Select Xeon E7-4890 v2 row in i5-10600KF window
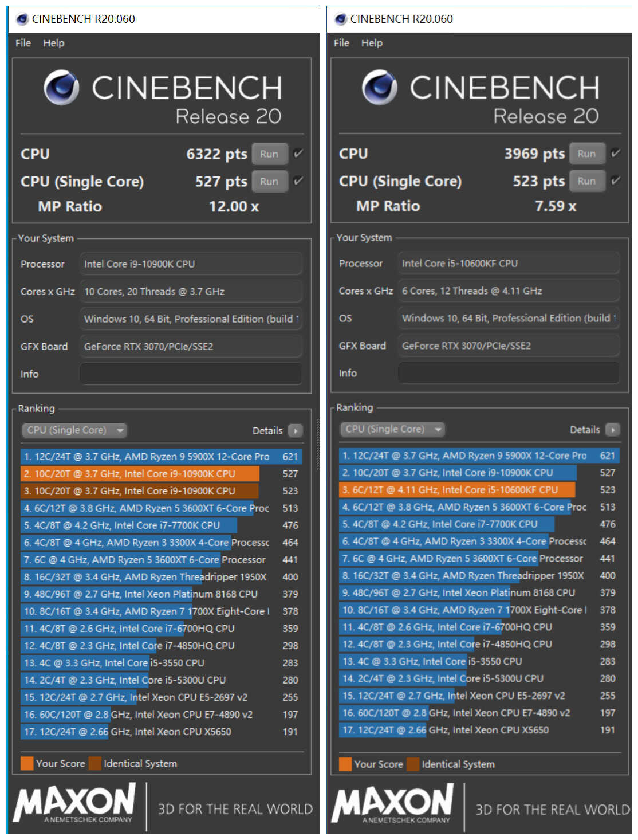The width and height of the screenshot is (638, 840). (479, 713)
